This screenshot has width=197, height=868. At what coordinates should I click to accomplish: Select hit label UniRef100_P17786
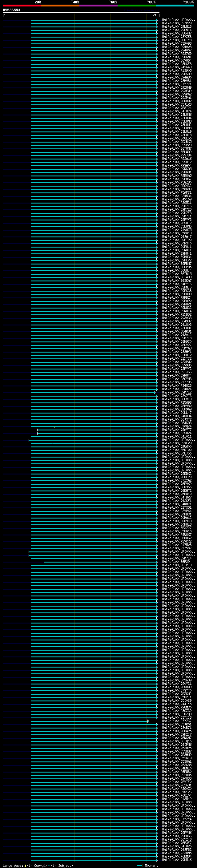click(177, 382)
